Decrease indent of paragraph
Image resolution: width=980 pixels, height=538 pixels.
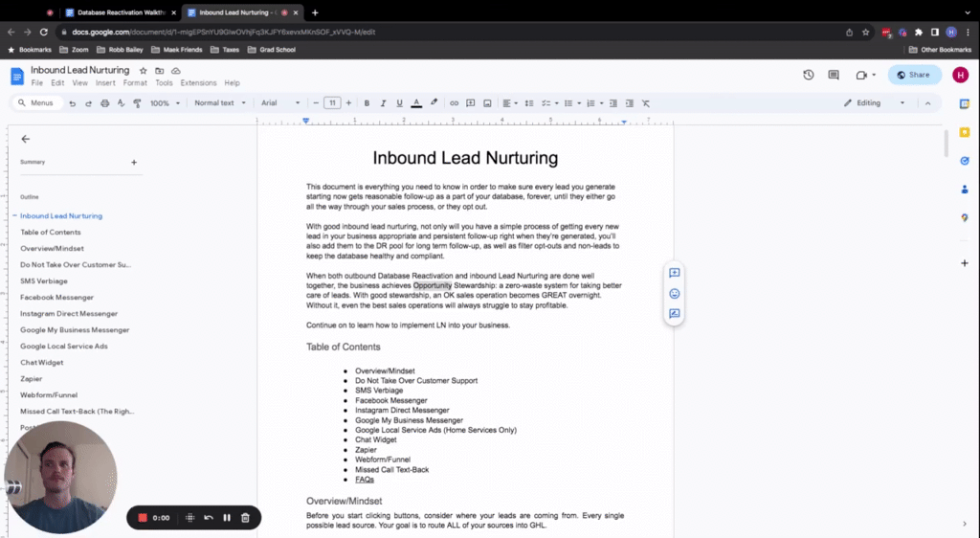(613, 103)
